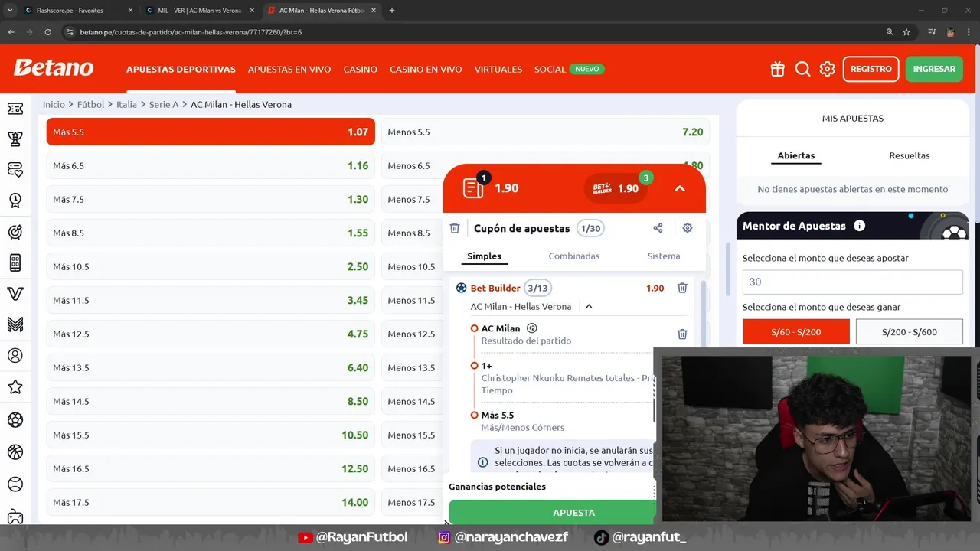The image size is (980, 551).
Task: Switch to Combinadas tab in bet slip
Action: [x=574, y=256]
